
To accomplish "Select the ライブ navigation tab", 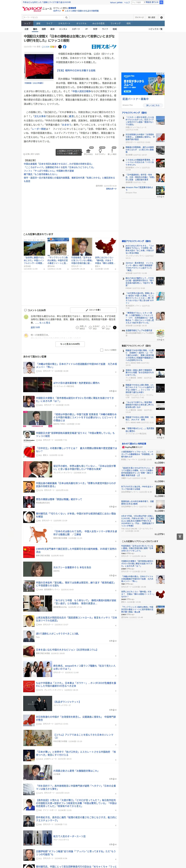I will pyautogui.click(x=49, y=24).
